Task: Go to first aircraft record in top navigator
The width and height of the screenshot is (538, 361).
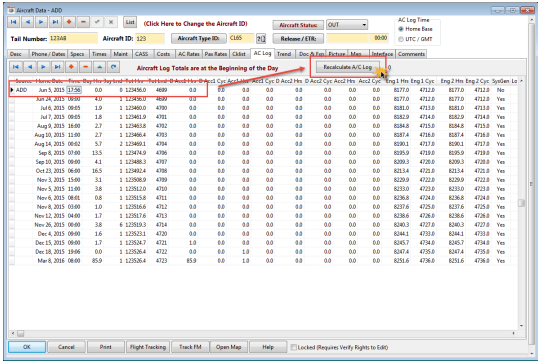Action: [x=13, y=22]
